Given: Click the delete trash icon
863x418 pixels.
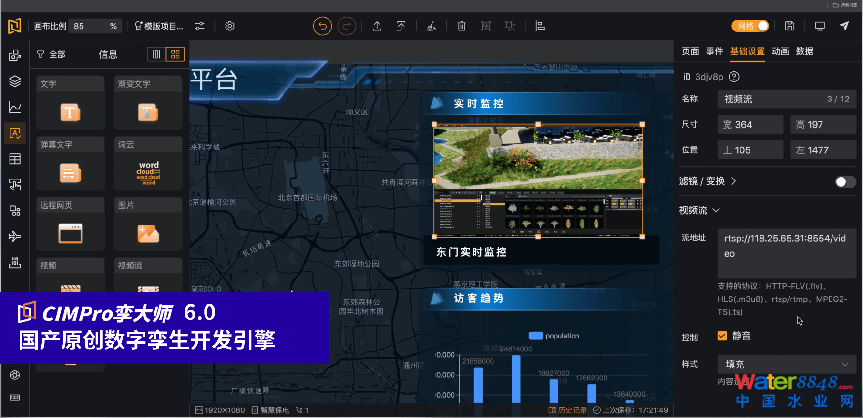Looking at the screenshot, I should [461, 26].
